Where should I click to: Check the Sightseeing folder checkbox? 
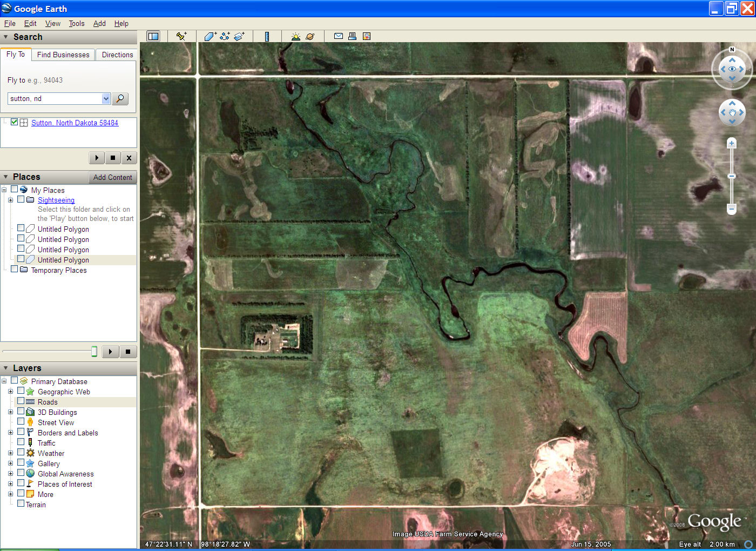pyautogui.click(x=21, y=199)
